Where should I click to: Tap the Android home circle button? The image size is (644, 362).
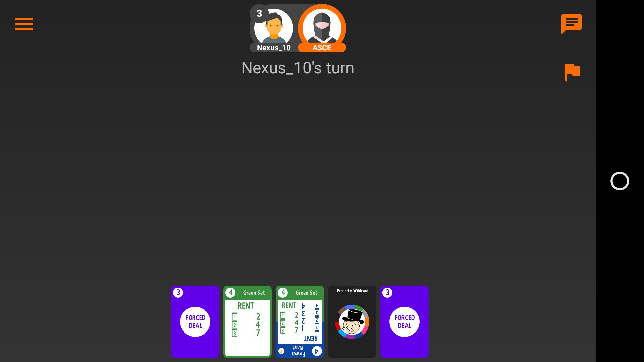[620, 181]
